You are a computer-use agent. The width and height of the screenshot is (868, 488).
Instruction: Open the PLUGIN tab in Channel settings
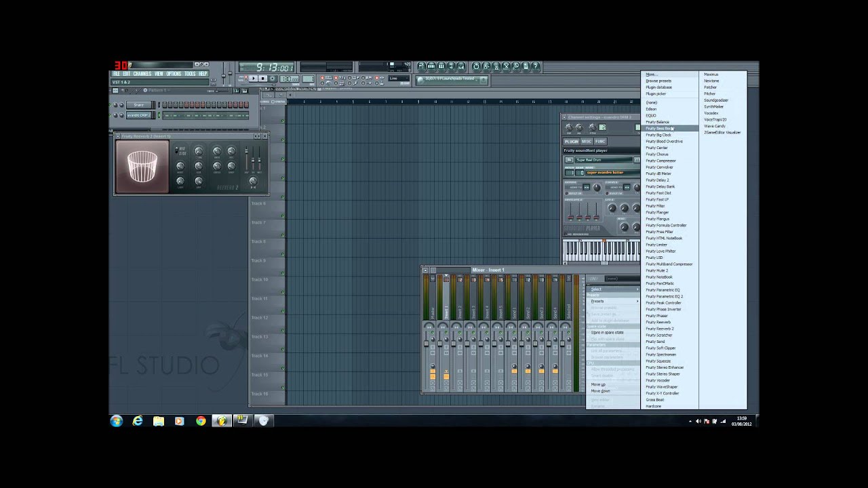572,141
